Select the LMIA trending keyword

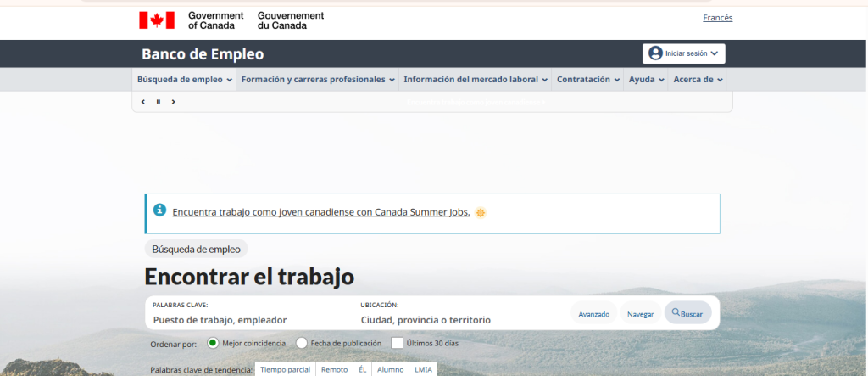click(423, 369)
